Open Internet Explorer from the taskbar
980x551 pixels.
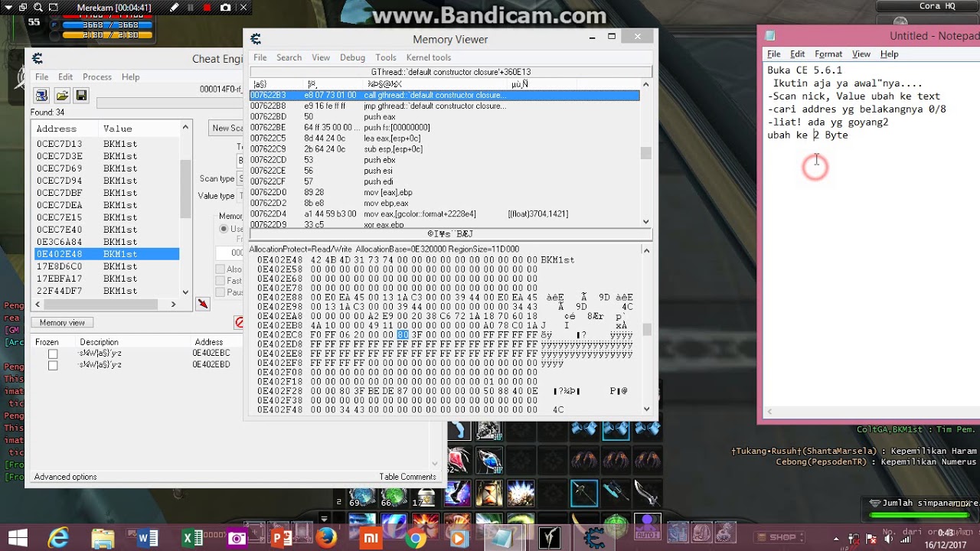pyautogui.click(x=59, y=538)
